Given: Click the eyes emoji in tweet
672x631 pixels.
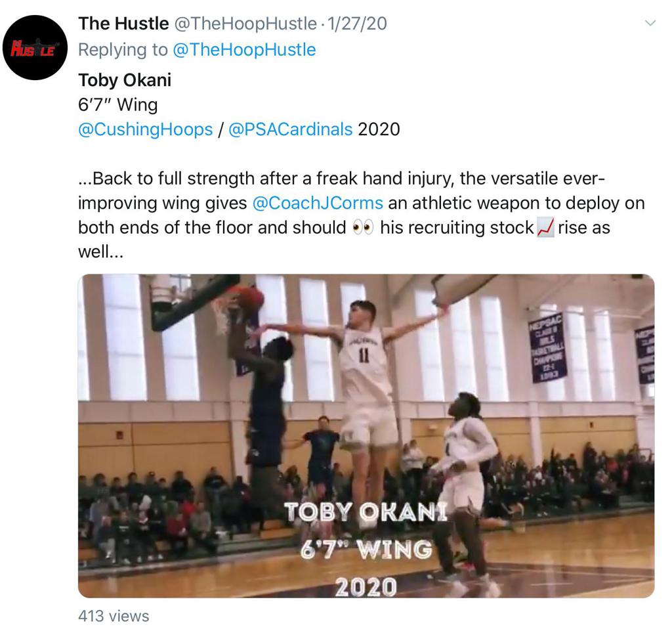Looking at the screenshot, I should pos(363,228).
